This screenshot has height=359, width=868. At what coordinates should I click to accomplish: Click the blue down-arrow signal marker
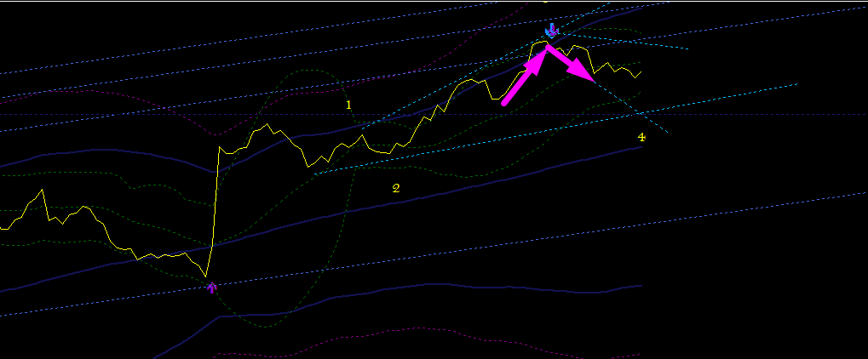click(552, 31)
